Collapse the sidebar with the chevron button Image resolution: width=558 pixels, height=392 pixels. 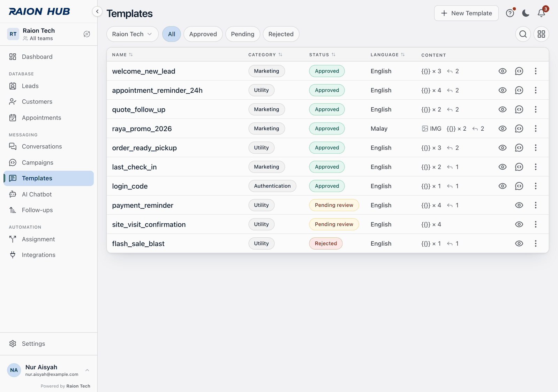tap(97, 11)
